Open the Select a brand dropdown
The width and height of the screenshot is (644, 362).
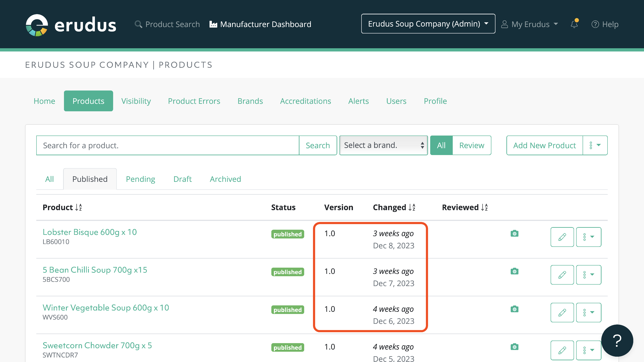(x=383, y=145)
